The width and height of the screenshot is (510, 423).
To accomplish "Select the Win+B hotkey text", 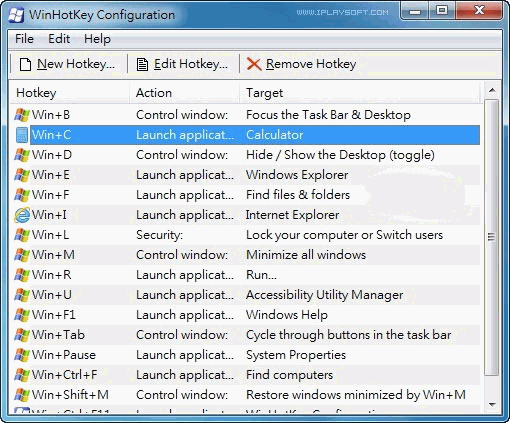I will pos(51,115).
